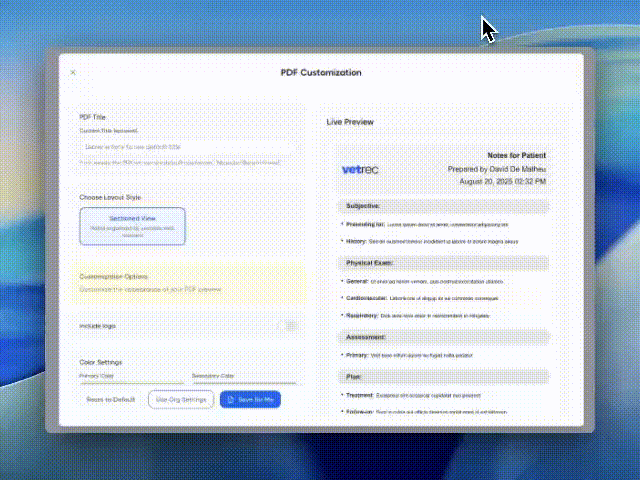Image resolution: width=640 pixels, height=480 pixels.
Task: Click the Live Preview heading
Action: 350,122
